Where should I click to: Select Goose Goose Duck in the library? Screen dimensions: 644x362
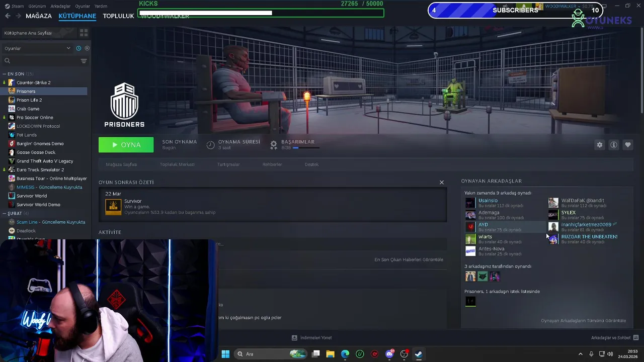[36, 152]
